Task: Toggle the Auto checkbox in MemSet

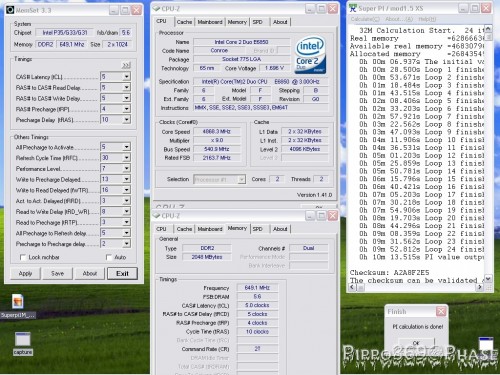Action: click(x=109, y=257)
